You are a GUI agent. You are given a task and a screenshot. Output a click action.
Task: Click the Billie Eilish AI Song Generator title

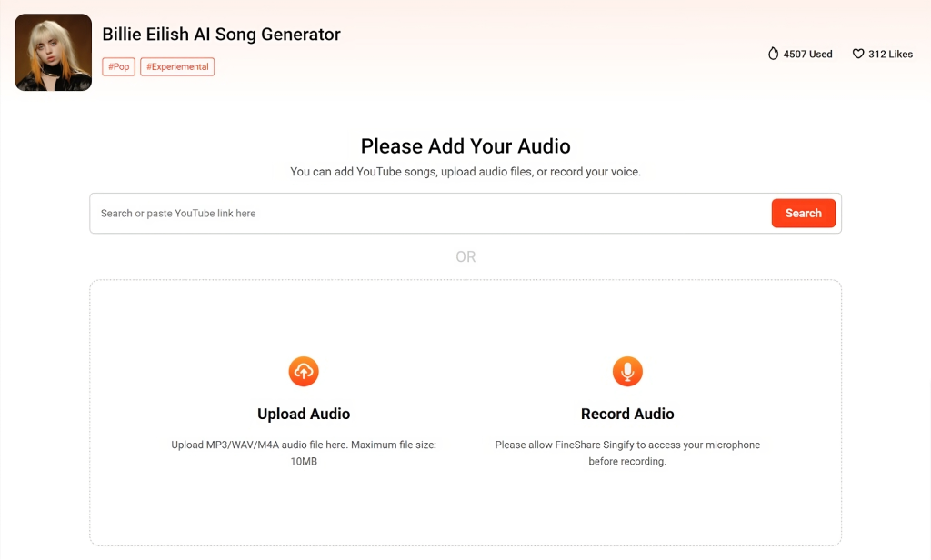pos(222,35)
